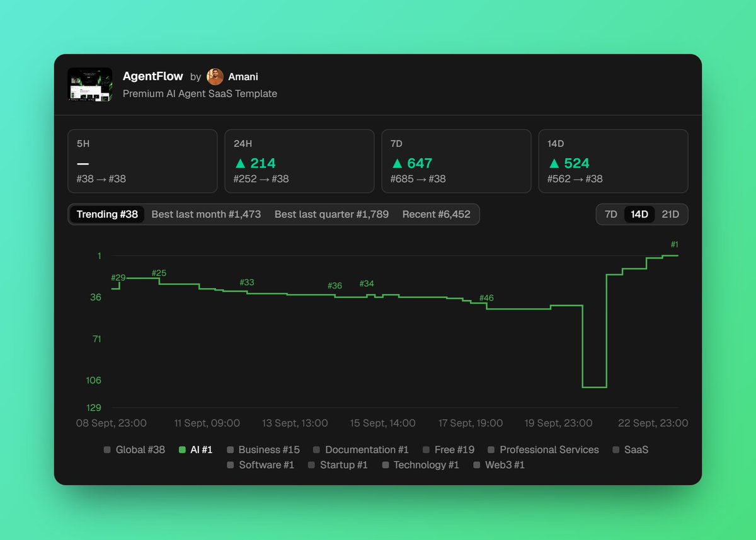
Task: Switch to the Trending #38 tab
Action: [x=107, y=214]
